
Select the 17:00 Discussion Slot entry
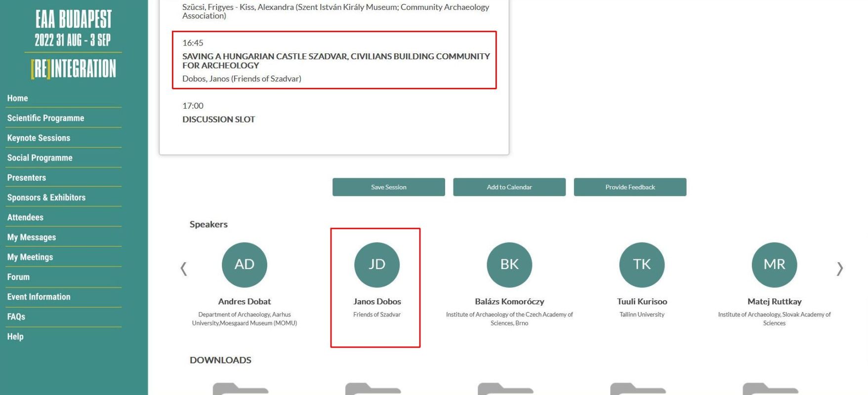click(218, 119)
